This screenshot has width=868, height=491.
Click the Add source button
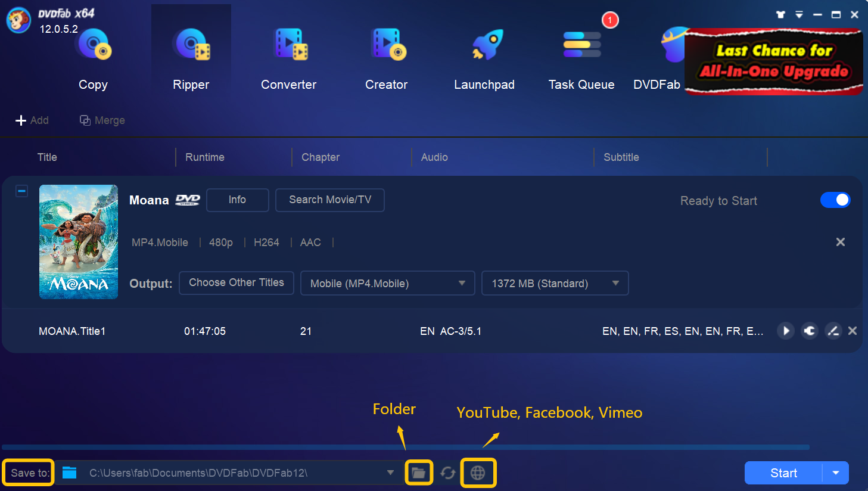32,120
